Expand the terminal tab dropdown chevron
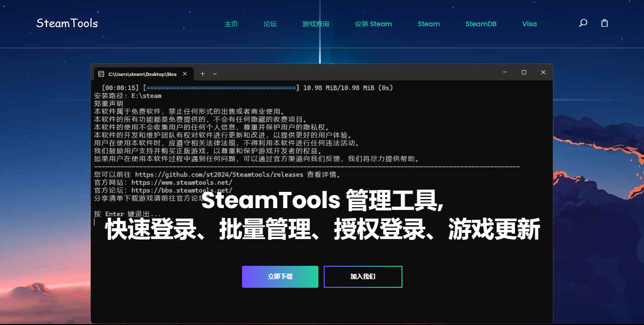This screenshot has width=644, height=325. 215,74
